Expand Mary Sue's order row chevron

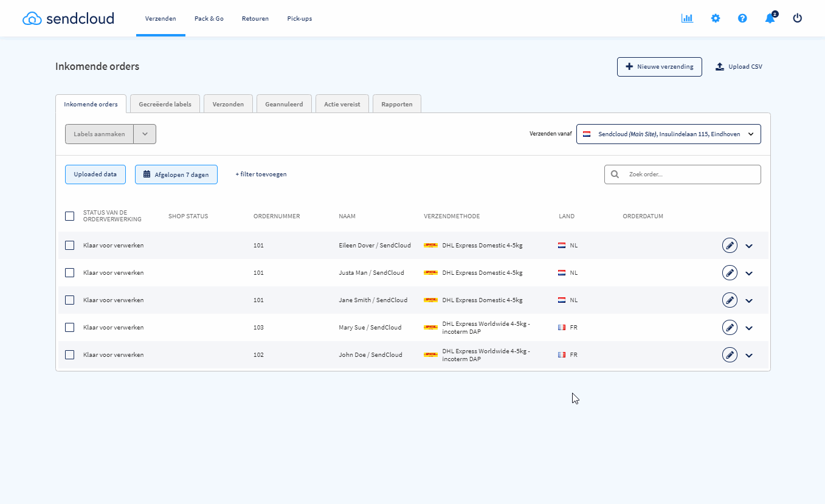(x=749, y=328)
